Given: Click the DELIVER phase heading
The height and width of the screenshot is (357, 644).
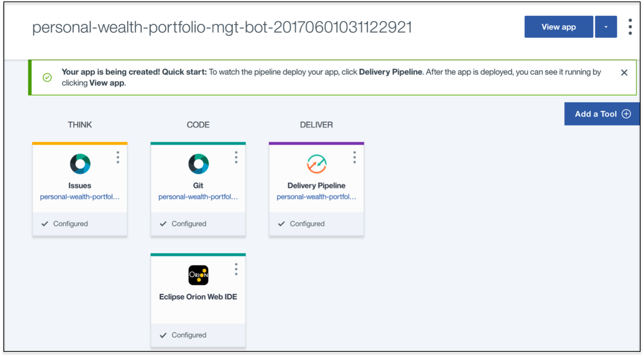Looking at the screenshot, I should pos(316,125).
